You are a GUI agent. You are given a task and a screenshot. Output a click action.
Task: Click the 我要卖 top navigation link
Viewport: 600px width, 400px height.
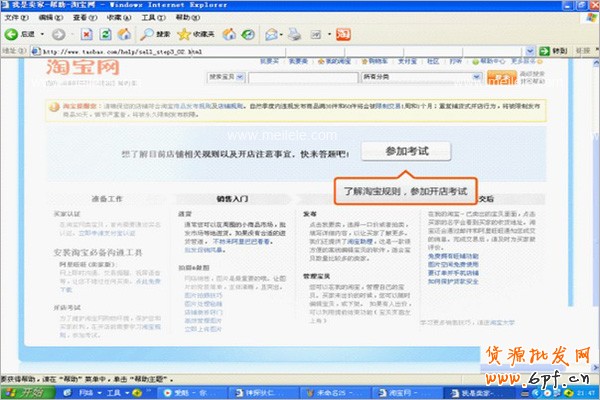click(x=298, y=61)
